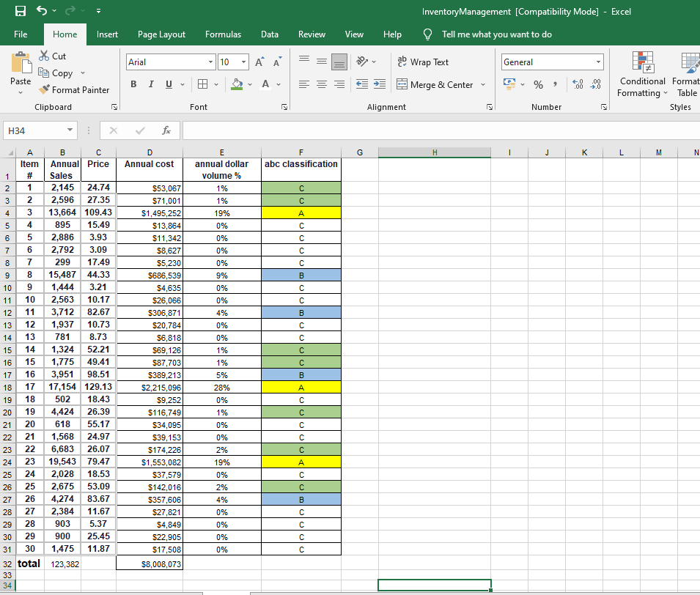
Task: Open Alignment settings dialog launcher
Action: pyautogui.click(x=490, y=107)
